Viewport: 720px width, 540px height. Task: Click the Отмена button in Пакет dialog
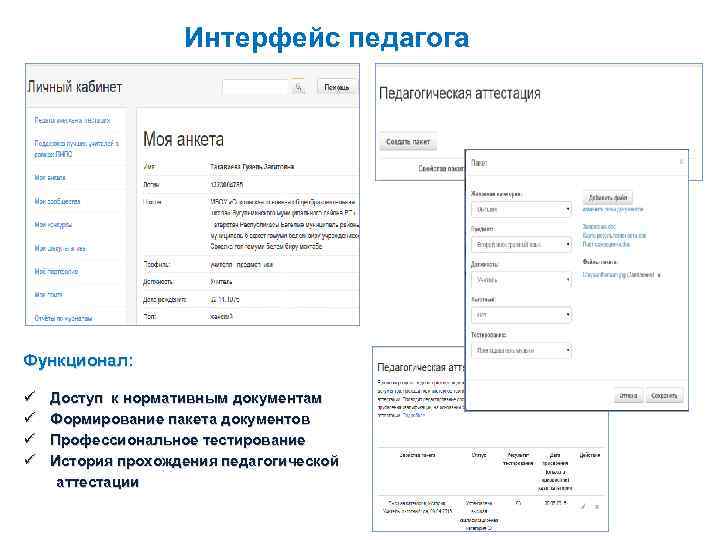coord(628,395)
